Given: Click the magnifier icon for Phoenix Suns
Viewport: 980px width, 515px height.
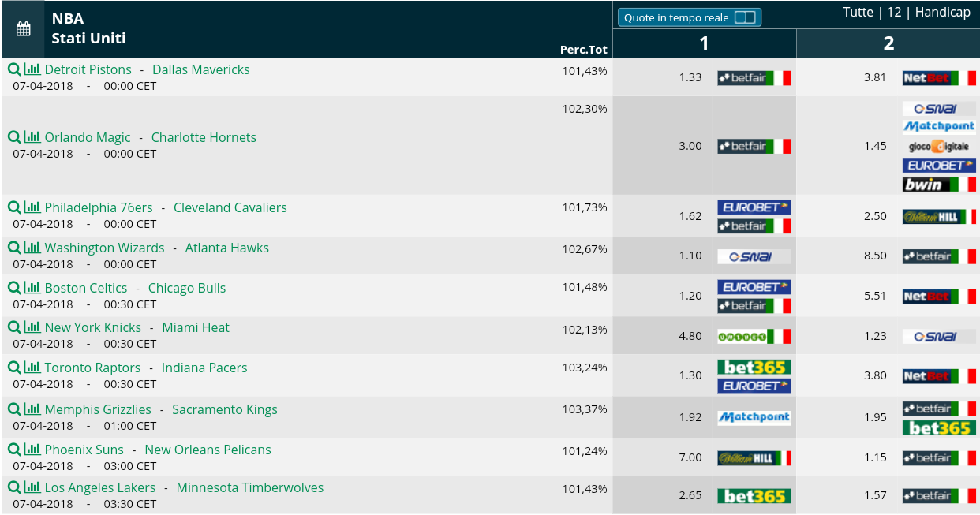Looking at the screenshot, I should point(14,450).
